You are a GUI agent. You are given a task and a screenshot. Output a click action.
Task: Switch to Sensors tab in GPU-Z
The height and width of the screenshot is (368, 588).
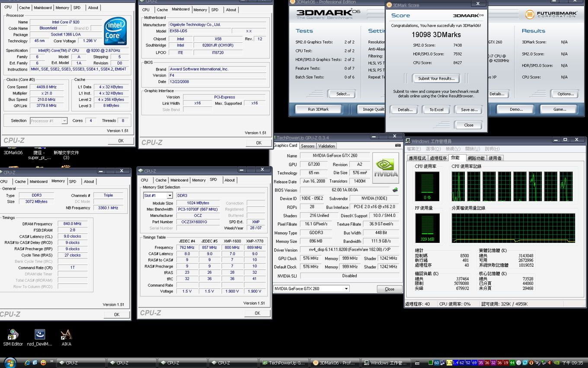(x=308, y=146)
